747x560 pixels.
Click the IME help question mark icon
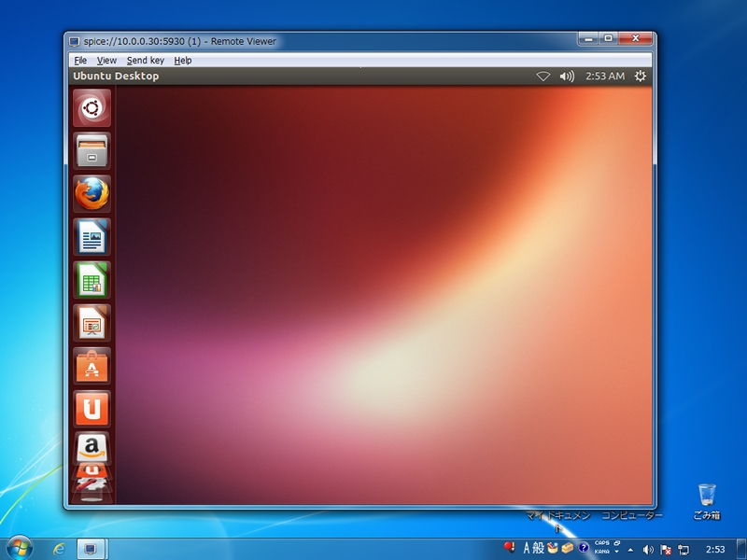[583, 548]
